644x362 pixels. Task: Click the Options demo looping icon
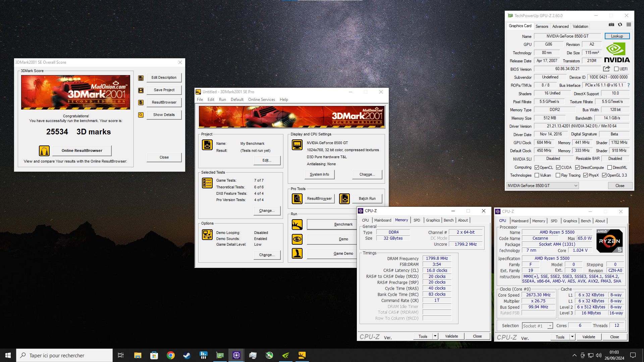207,235
